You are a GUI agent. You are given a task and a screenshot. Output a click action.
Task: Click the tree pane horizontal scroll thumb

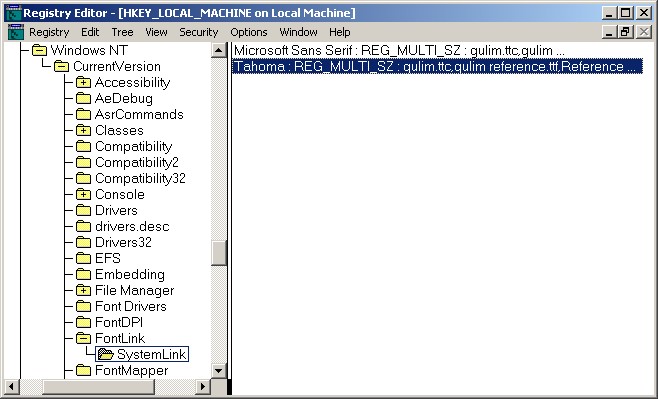pyautogui.click(x=99, y=386)
